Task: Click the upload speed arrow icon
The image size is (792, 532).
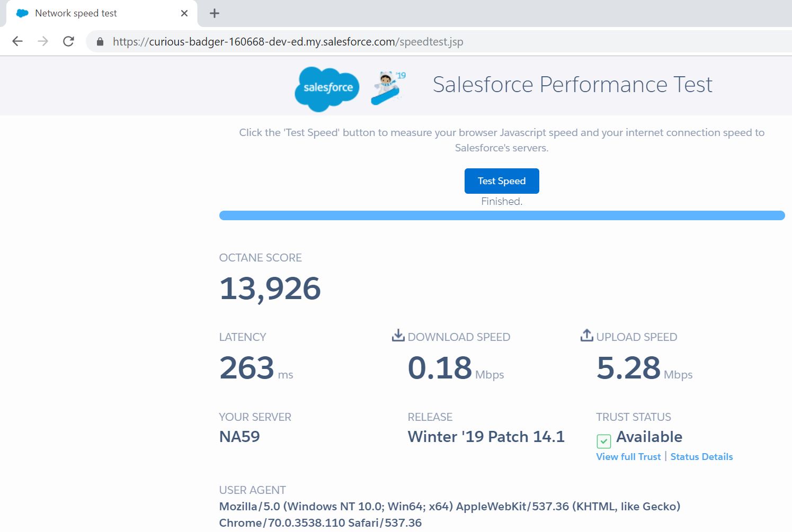Action: click(587, 335)
